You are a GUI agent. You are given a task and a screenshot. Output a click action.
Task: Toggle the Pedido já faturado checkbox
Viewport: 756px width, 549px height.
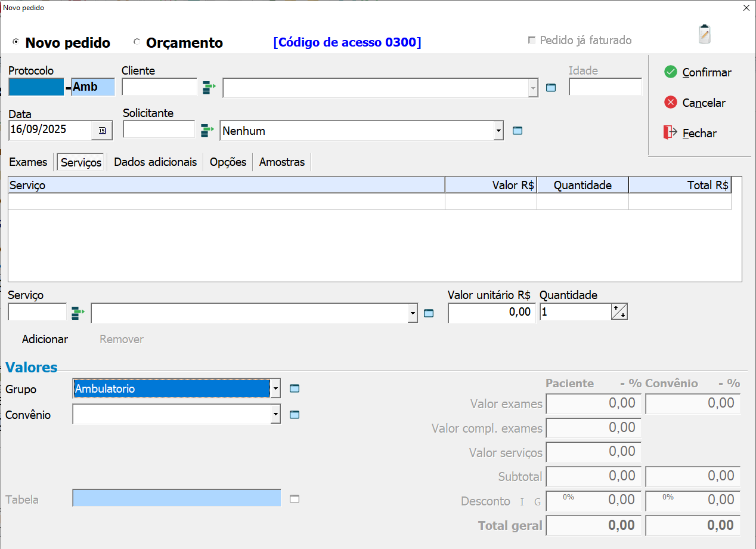pos(532,41)
